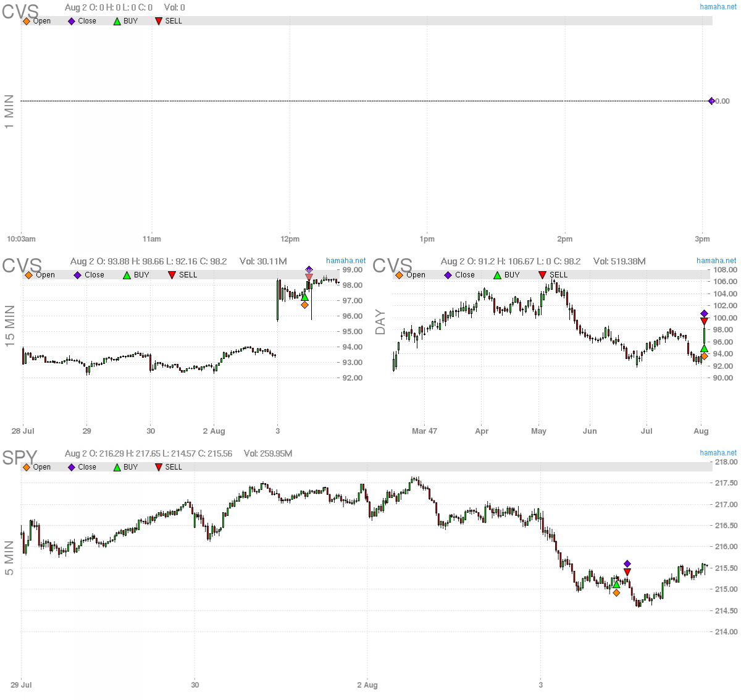Select the green buy marker on SPY 5 MIN candles
The image size is (741, 700).
[616, 584]
